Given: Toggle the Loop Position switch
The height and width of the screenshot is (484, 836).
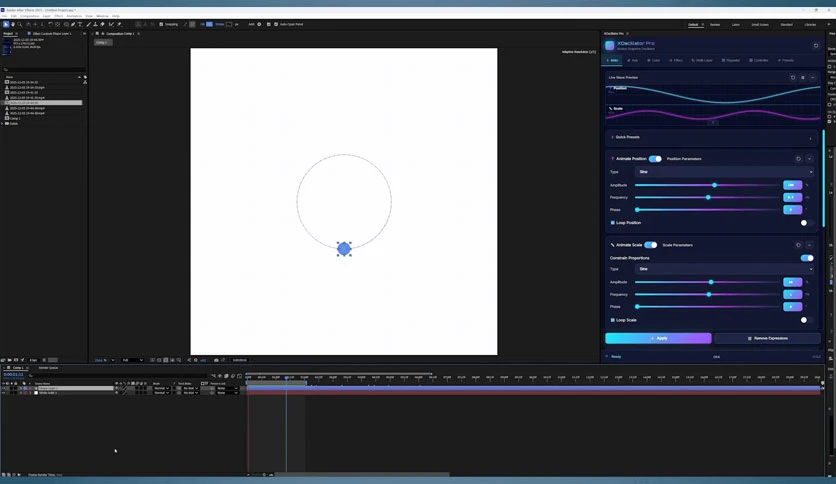Looking at the screenshot, I should tap(807, 223).
